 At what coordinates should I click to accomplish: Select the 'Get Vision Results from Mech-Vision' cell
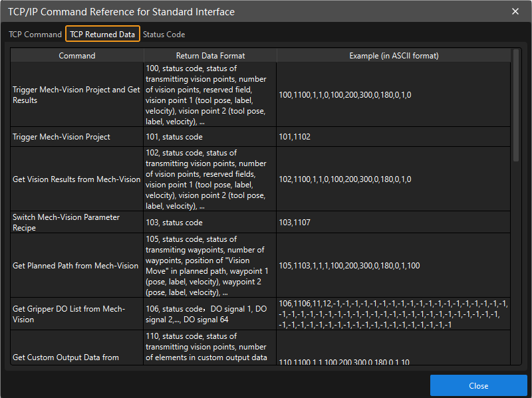77,179
